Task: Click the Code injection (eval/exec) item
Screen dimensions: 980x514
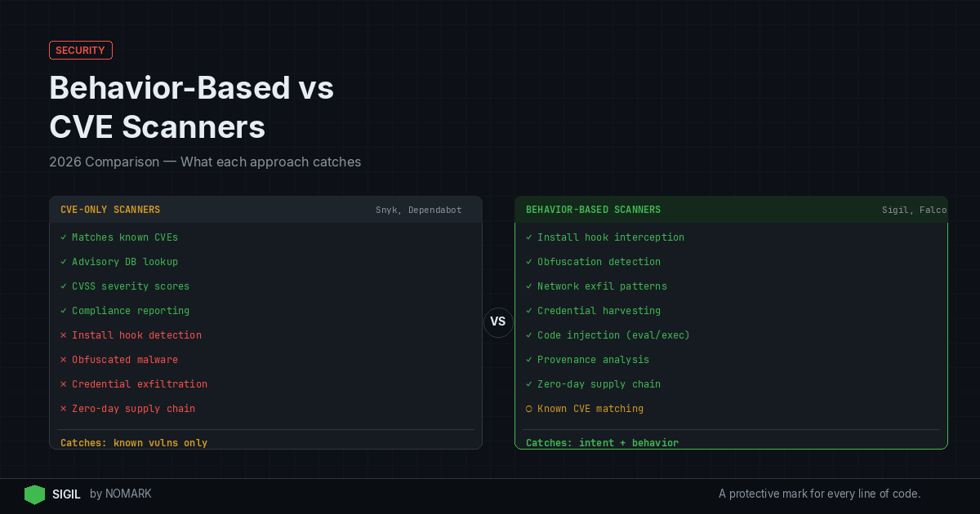Action: [x=613, y=335]
